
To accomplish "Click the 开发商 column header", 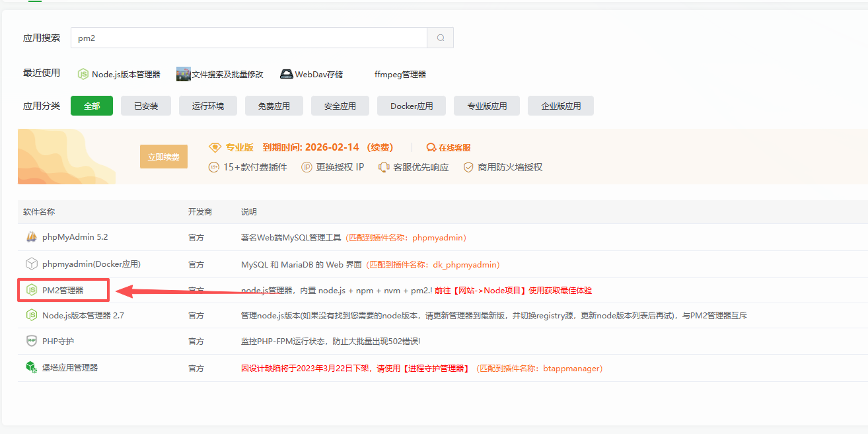I will tap(200, 211).
